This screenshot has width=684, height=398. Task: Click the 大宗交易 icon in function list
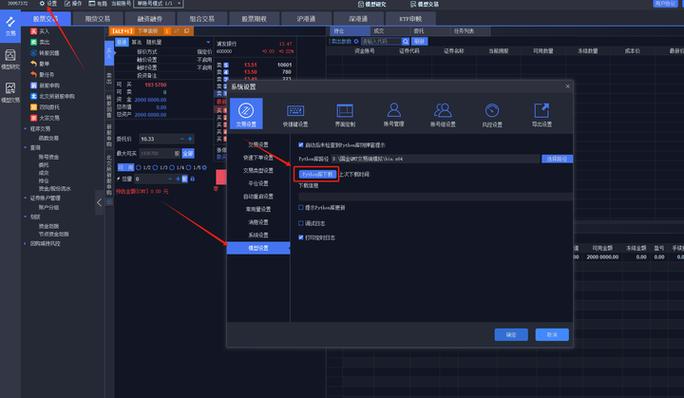(34, 118)
